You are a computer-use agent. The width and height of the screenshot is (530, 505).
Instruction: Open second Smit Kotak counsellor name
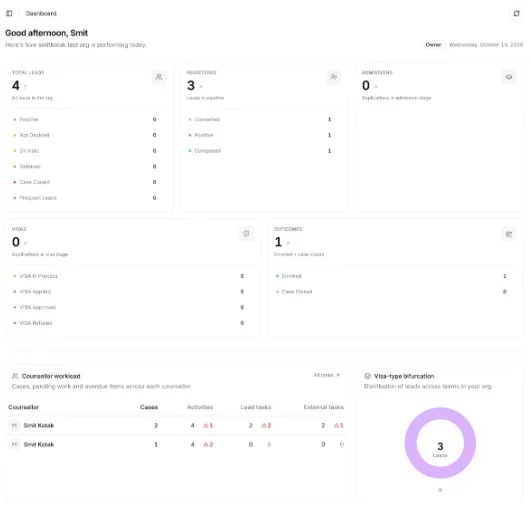pos(39,444)
